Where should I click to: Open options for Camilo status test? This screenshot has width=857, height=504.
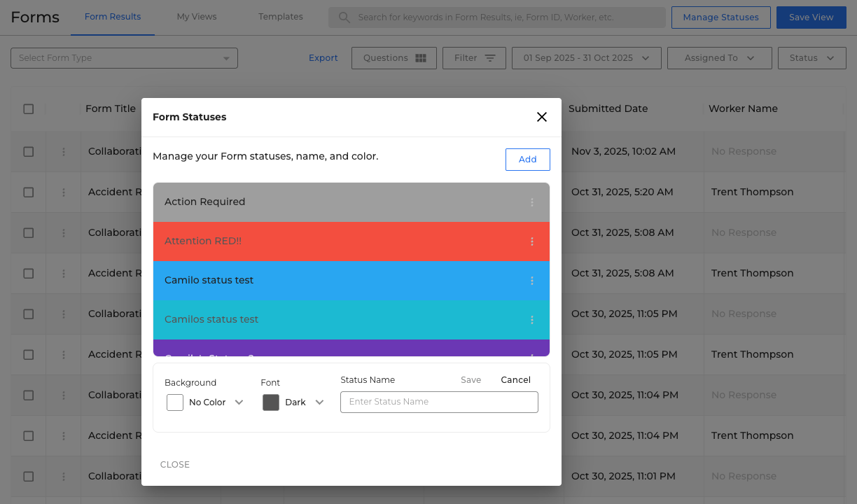point(532,281)
